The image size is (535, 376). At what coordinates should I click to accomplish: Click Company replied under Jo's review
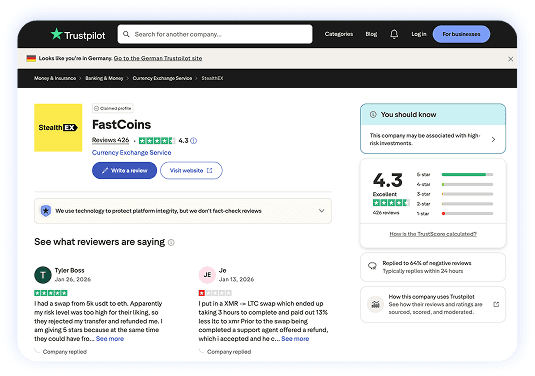click(x=229, y=352)
